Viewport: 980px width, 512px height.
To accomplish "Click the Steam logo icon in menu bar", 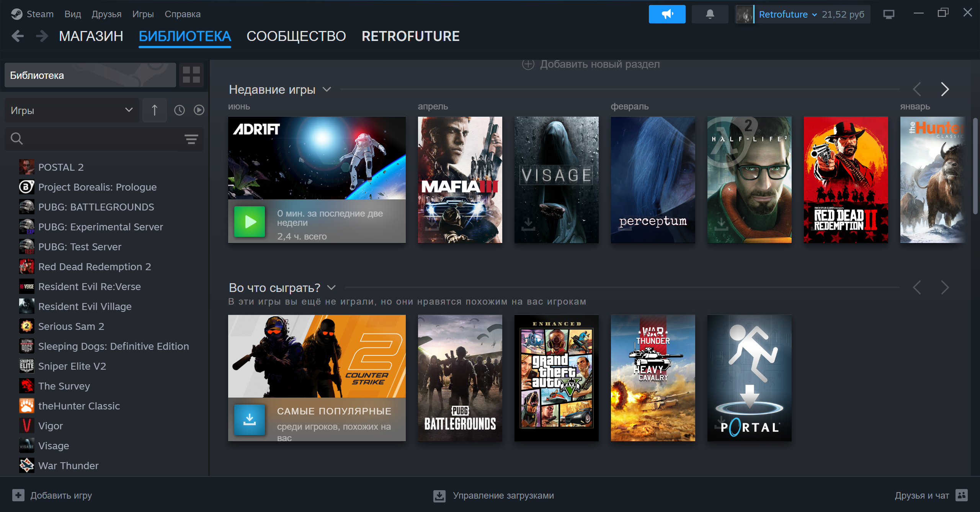I will [x=16, y=14].
